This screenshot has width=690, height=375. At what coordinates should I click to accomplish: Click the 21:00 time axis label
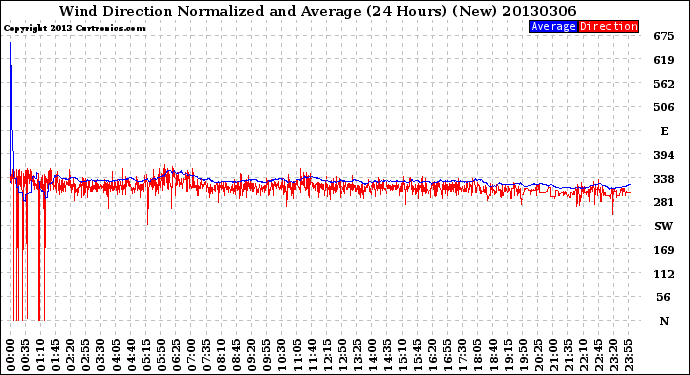(x=553, y=355)
